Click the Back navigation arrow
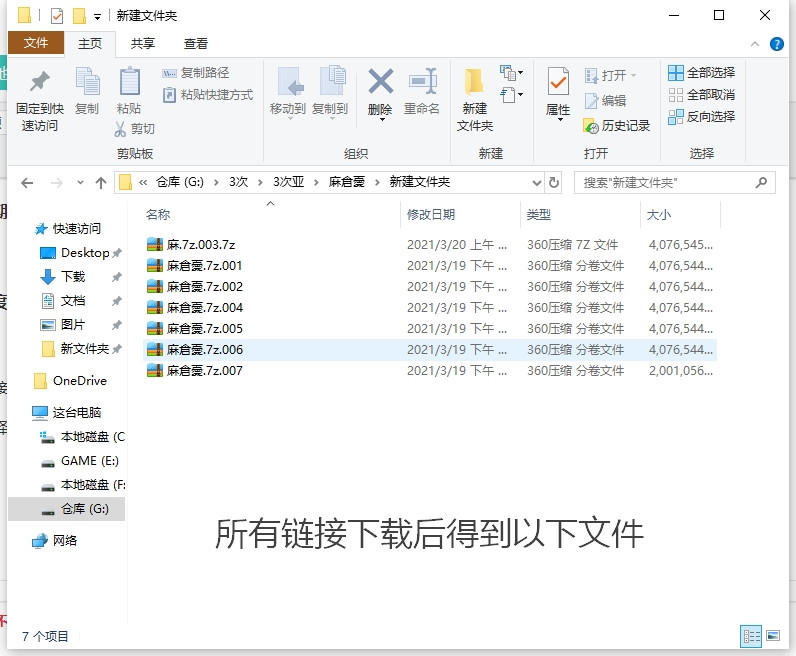Screen dimensions: 796x656 pyautogui.click(x=27, y=183)
